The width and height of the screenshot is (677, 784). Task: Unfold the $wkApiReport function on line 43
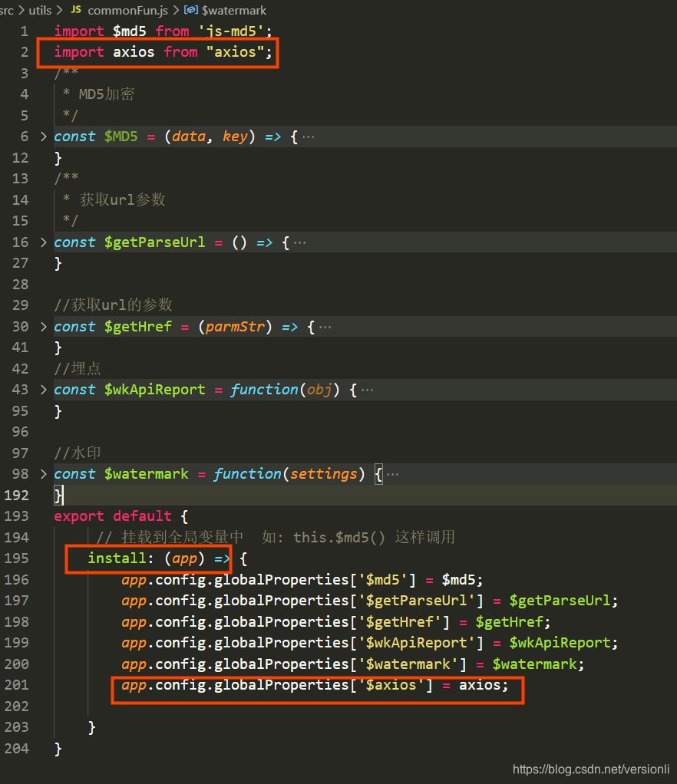coord(44,390)
